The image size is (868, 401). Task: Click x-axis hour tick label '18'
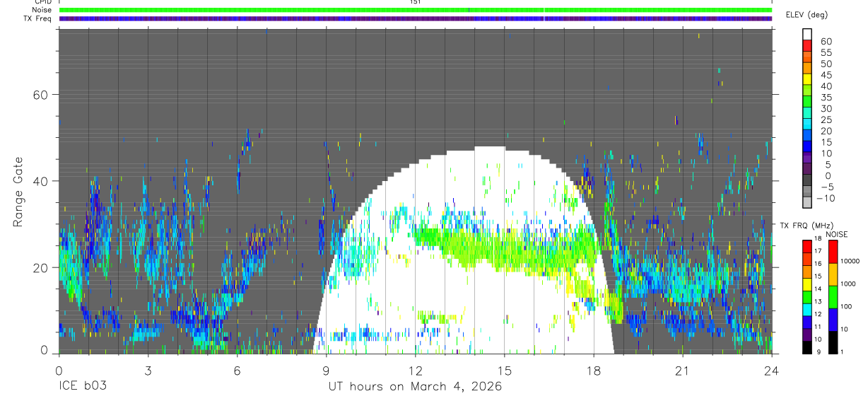[x=594, y=371]
